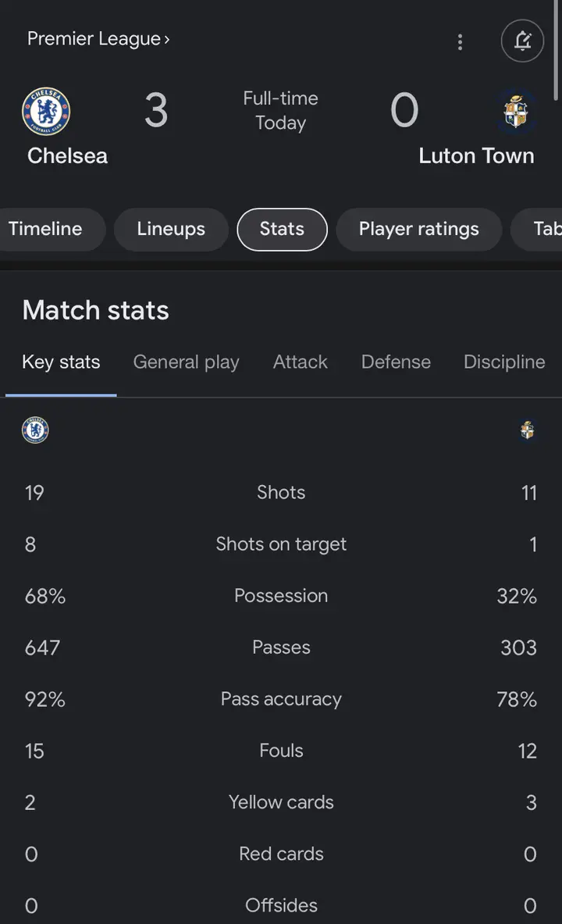Tap the small Luton Town badge above stats
The width and height of the screenshot is (562, 924).
pyautogui.click(x=528, y=430)
